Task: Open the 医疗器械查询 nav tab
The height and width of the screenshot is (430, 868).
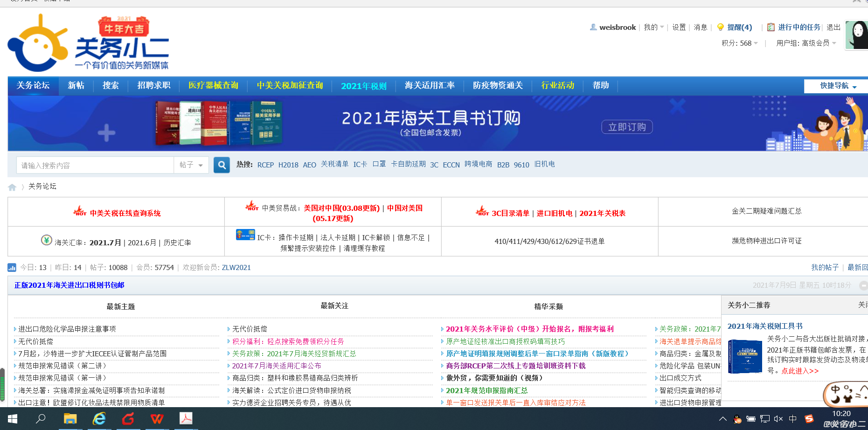Action: pyautogui.click(x=213, y=86)
